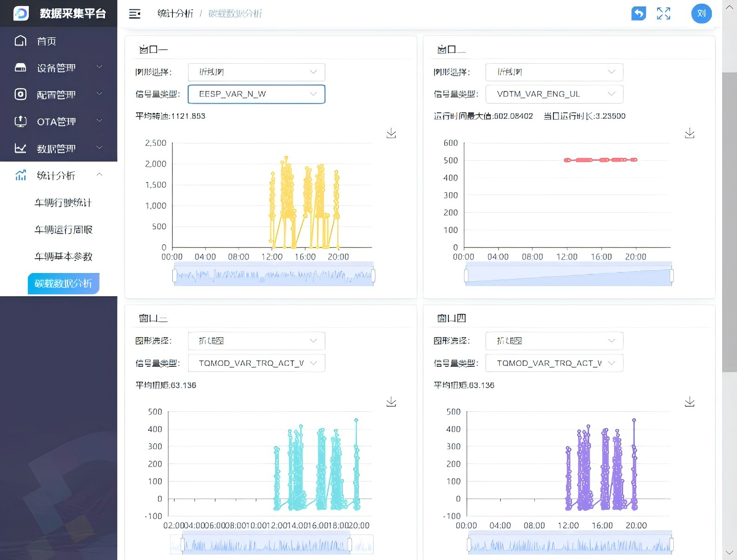Open window three chart type dropdown

pyautogui.click(x=256, y=341)
